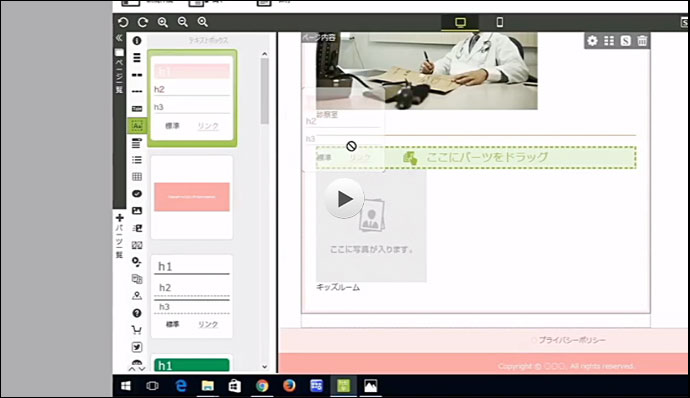Select the file copy parts icon

coord(137,279)
